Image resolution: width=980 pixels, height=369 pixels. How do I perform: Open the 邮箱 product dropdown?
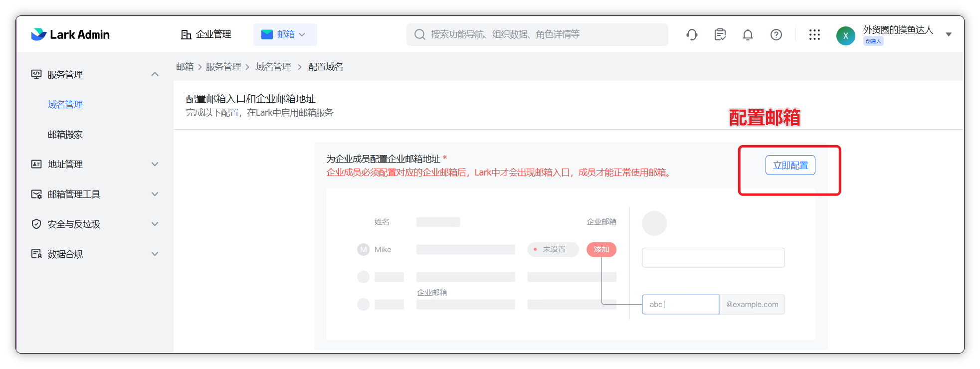click(285, 34)
